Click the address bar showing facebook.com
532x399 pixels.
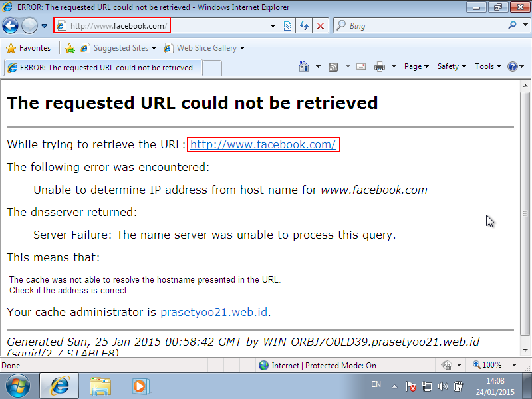(x=166, y=26)
